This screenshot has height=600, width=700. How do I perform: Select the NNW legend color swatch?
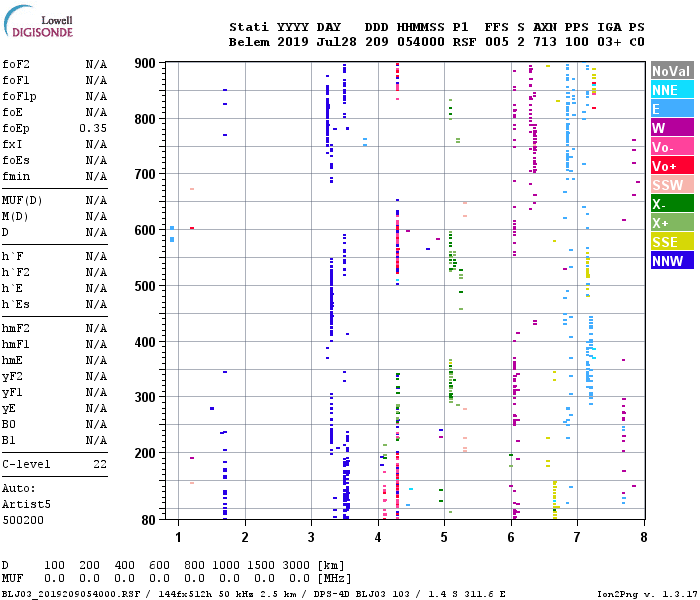(x=672, y=260)
